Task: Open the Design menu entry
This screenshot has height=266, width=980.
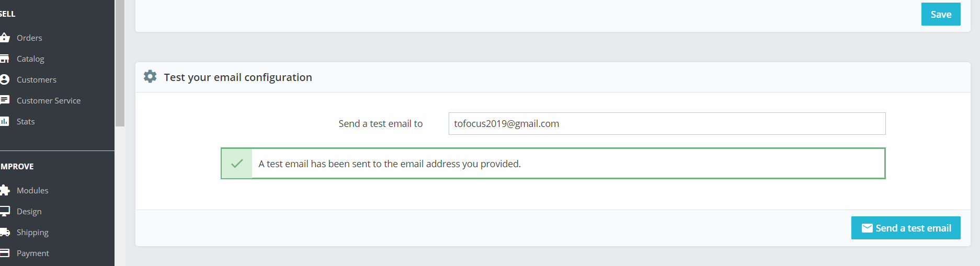Action: point(29,211)
